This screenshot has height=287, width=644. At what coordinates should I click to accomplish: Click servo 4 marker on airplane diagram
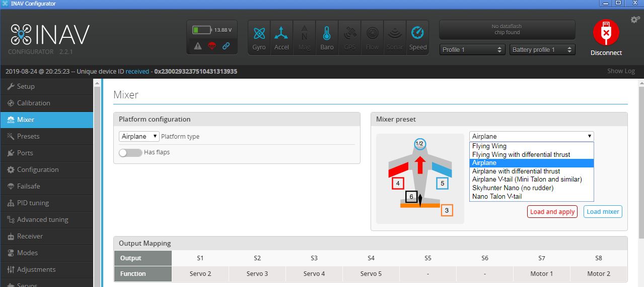pyautogui.click(x=398, y=184)
